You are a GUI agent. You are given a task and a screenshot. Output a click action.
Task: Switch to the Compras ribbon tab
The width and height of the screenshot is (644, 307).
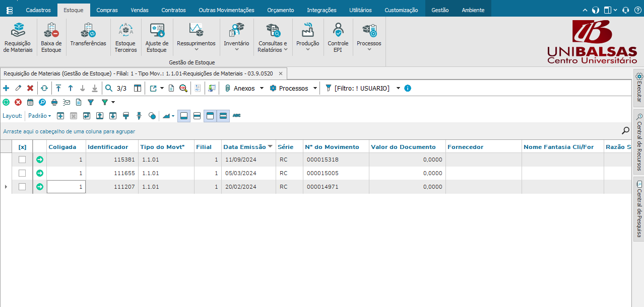point(107,10)
